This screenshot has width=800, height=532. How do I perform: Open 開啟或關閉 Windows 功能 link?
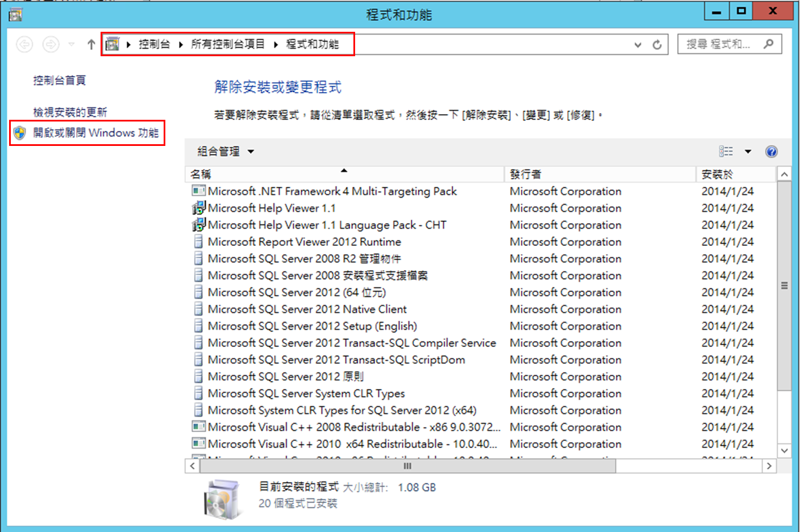(x=95, y=133)
